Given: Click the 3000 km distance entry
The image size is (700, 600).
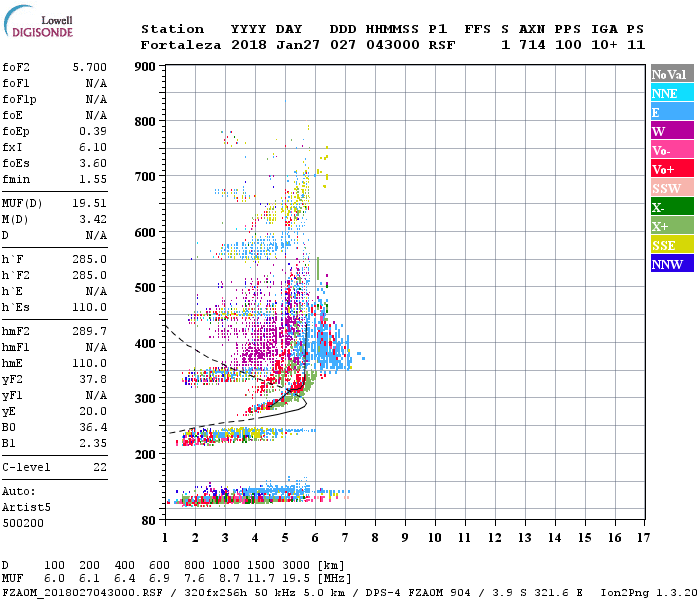Looking at the screenshot, I should coord(296,565).
